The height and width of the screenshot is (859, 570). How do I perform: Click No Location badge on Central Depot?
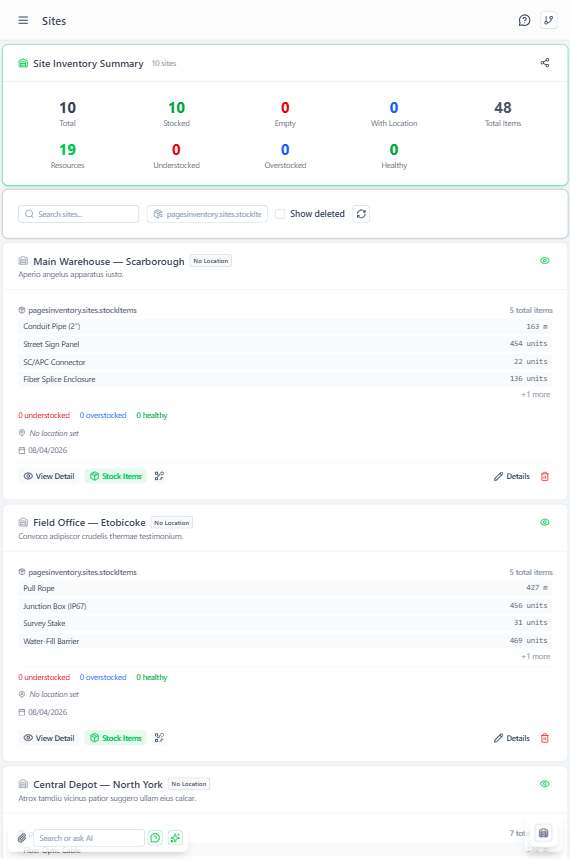(x=189, y=784)
